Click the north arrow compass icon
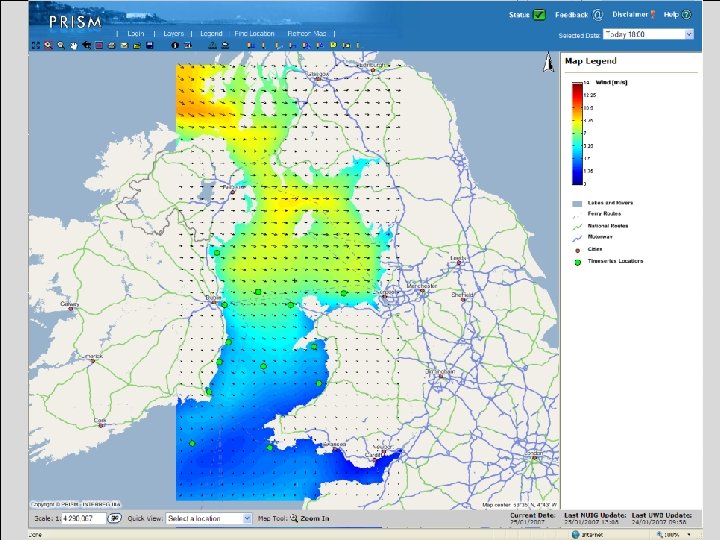The height and width of the screenshot is (540, 720). [x=548, y=62]
